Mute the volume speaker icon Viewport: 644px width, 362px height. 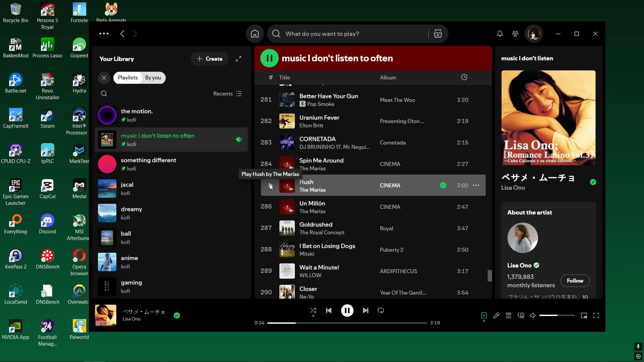click(x=533, y=316)
